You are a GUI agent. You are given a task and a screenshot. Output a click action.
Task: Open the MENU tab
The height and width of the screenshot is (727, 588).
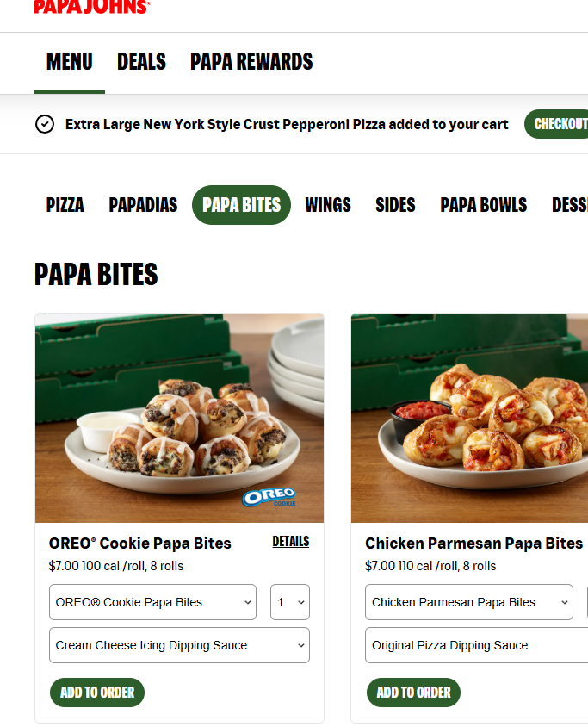pyautogui.click(x=70, y=62)
